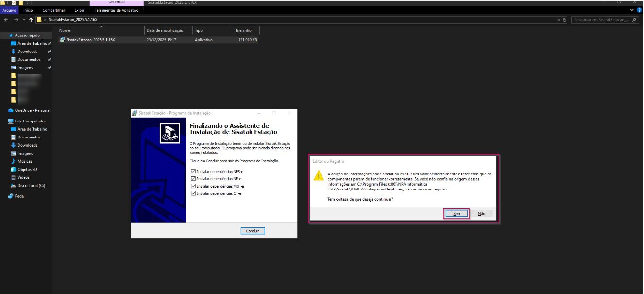644x294 pixels.
Task: Open Documentos under Acesso rápido
Action: [29, 59]
